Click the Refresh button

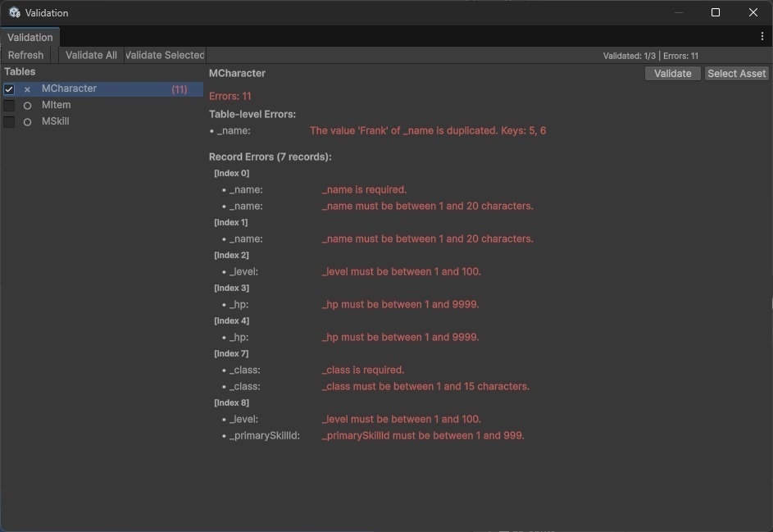25,55
